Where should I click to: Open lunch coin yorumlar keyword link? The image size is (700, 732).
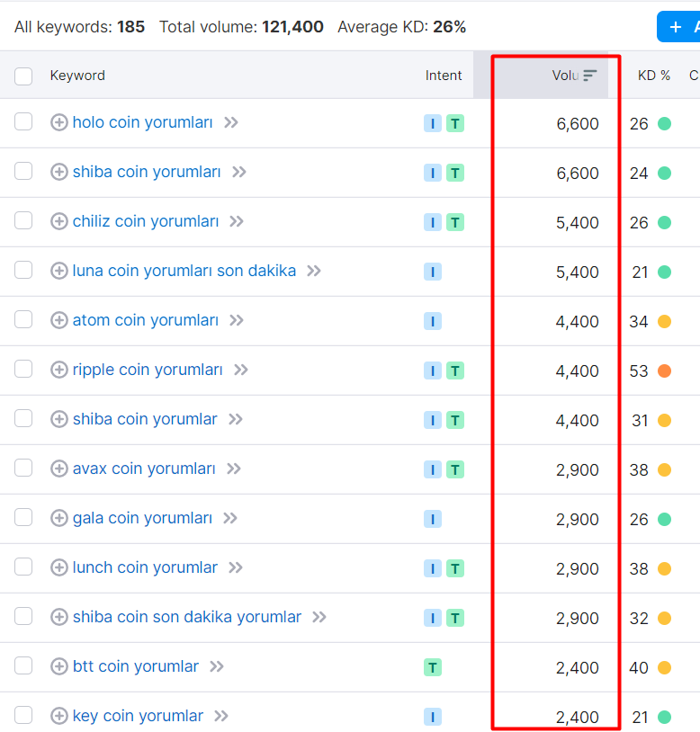[145, 567]
